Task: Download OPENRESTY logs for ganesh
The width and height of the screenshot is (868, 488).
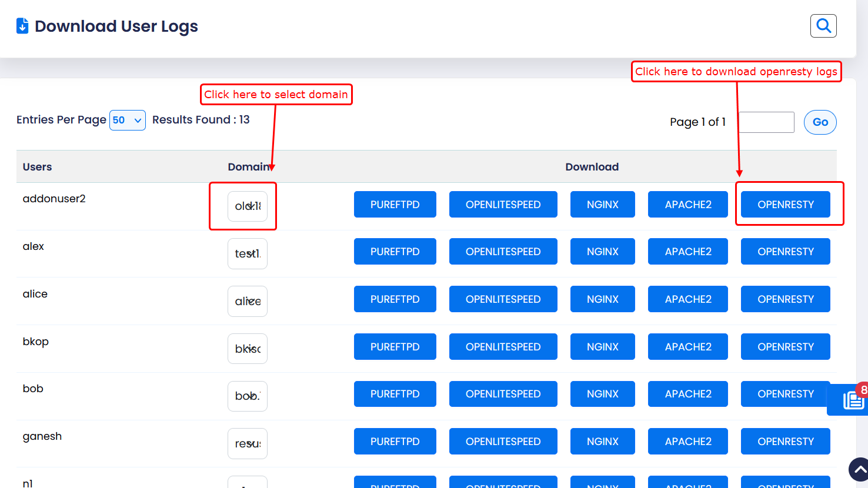Action: 785,442
